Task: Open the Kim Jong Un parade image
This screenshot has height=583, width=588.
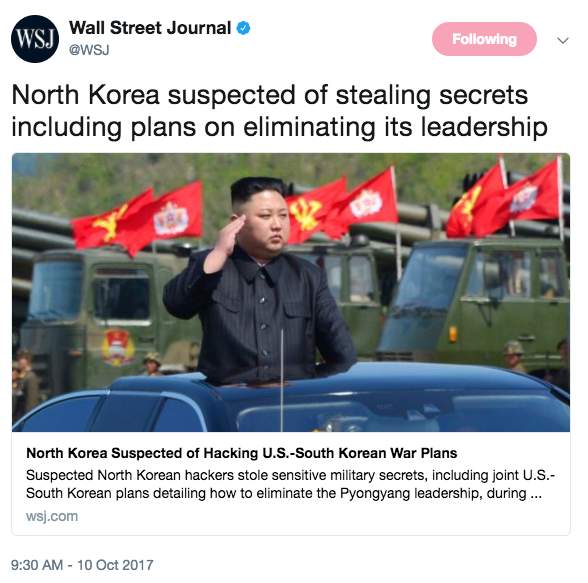Action: click(x=291, y=292)
